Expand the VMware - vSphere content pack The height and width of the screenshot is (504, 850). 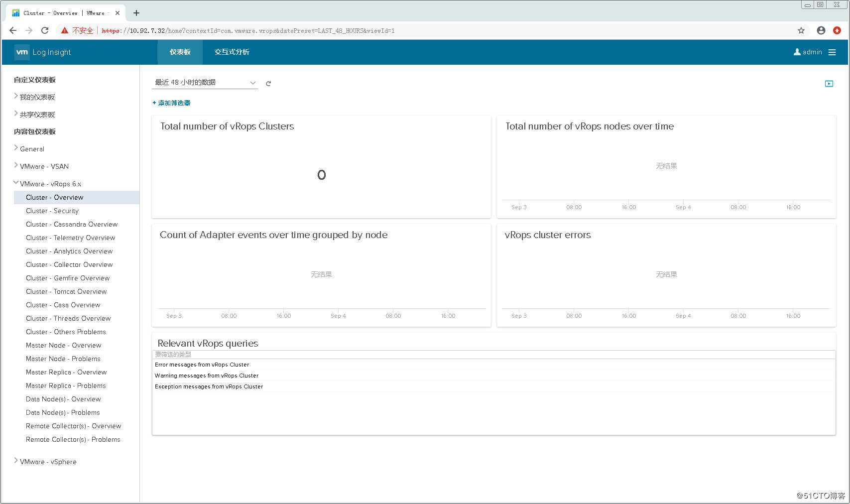[x=16, y=461]
